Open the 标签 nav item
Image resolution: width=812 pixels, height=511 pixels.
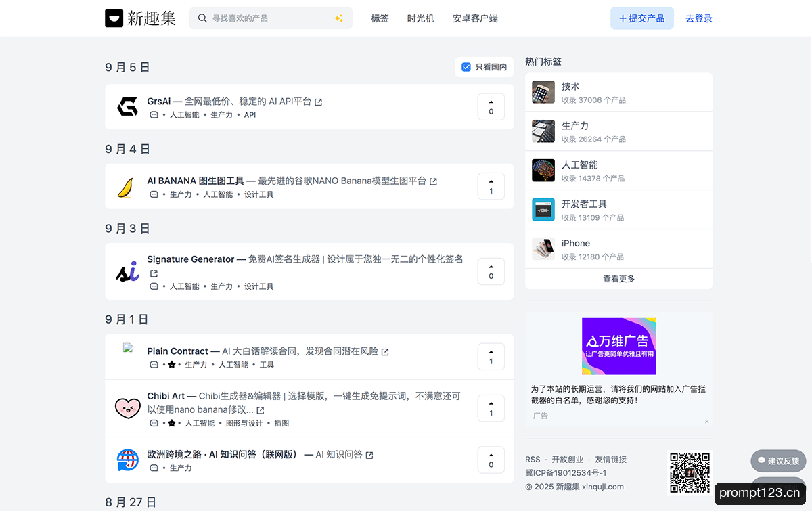tap(380, 18)
